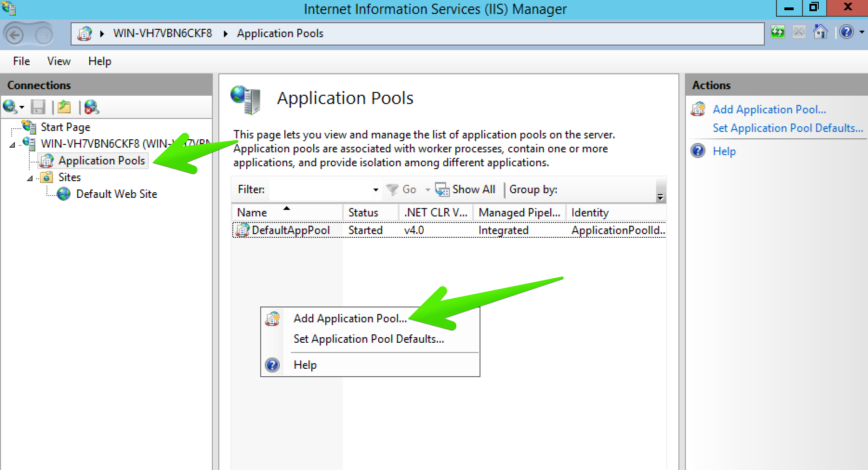Select Default Web Site in tree
The width and height of the screenshot is (868, 470).
point(117,194)
